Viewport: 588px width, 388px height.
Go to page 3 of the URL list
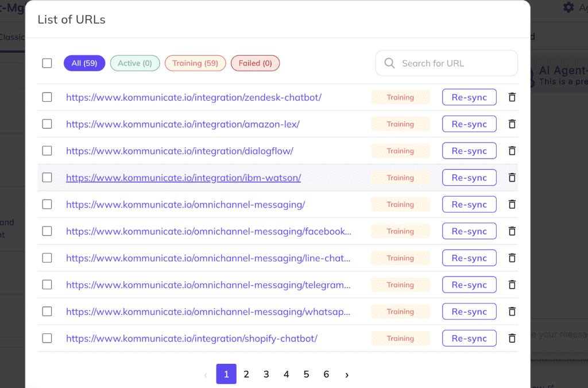(266, 374)
